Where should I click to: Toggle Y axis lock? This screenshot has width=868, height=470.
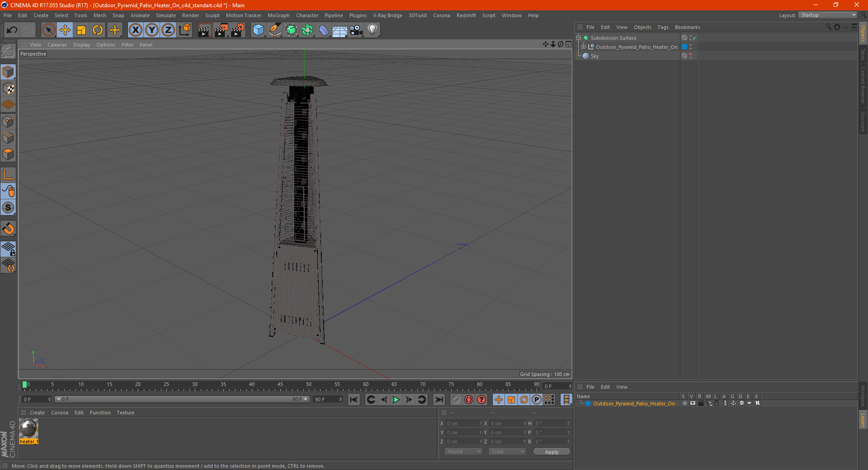pos(152,30)
